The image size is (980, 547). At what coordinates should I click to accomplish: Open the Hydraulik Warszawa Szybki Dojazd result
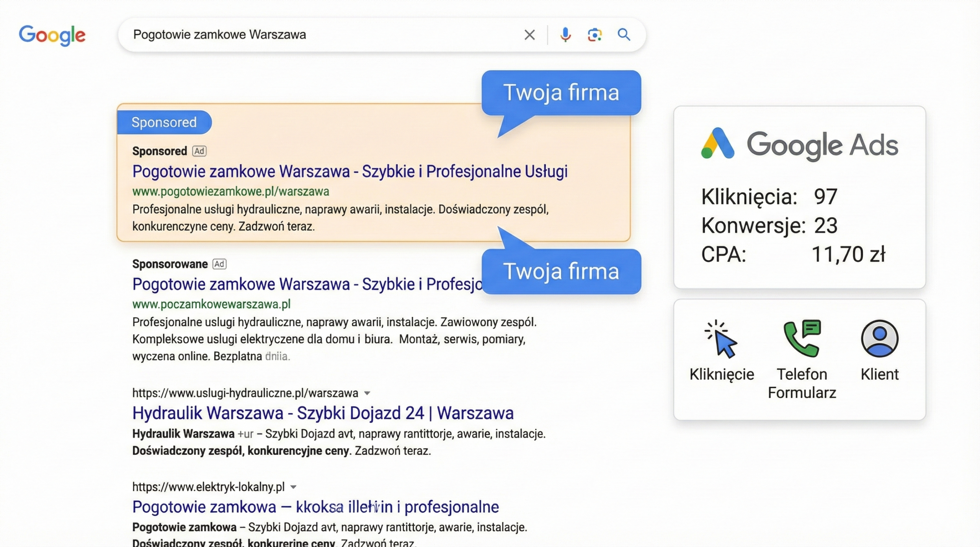pyautogui.click(x=323, y=413)
